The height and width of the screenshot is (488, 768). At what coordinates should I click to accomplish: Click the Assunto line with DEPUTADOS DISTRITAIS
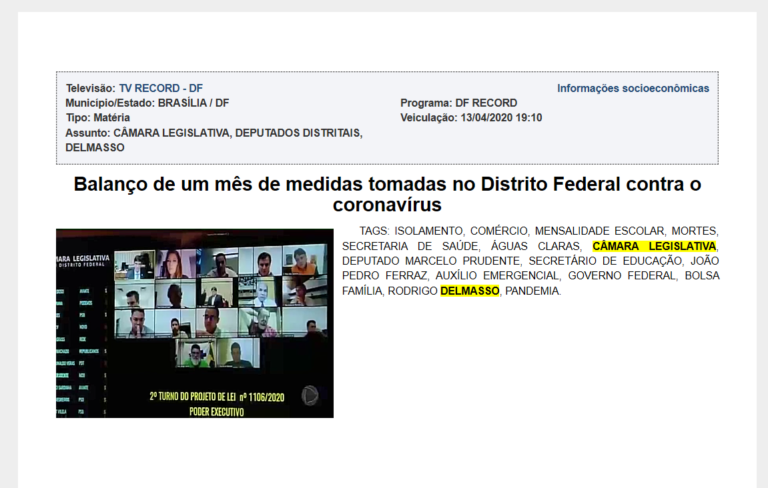(x=214, y=140)
